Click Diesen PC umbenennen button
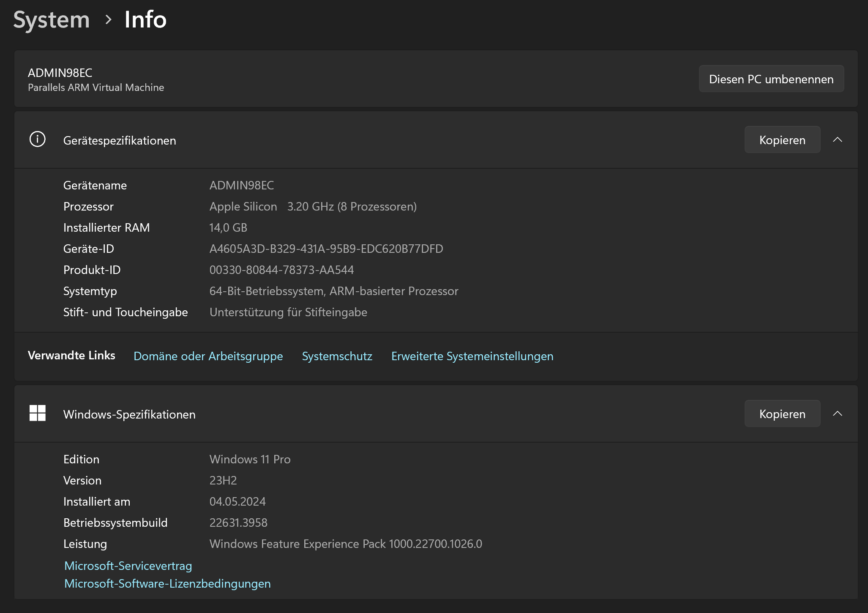Viewport: 868px width, 613px height. pos(771,79)
